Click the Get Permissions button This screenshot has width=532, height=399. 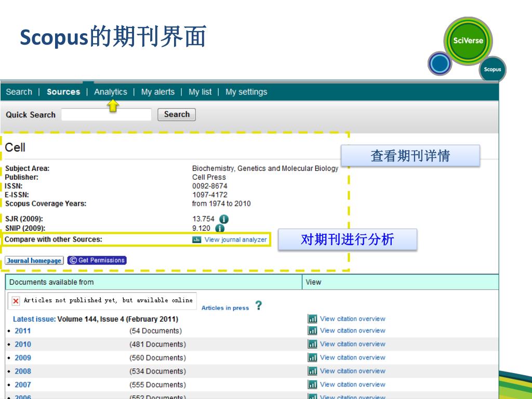click(97, 260)
